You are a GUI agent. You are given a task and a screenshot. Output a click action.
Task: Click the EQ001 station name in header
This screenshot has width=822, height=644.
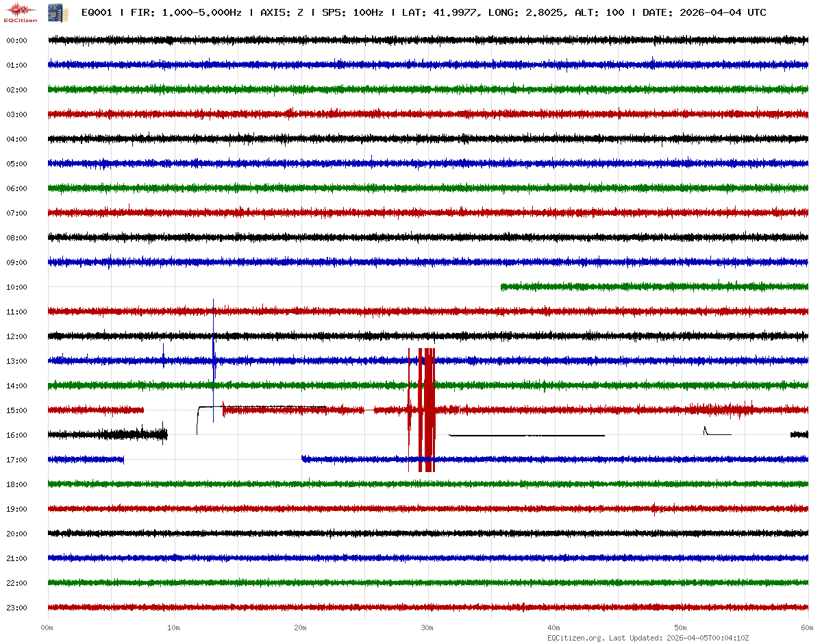[x=97, y=12]
